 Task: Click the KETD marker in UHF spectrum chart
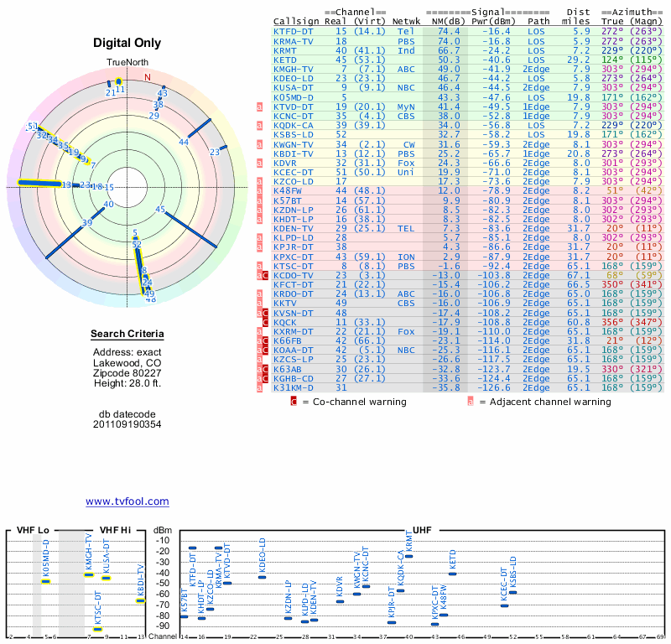pos(453,574)
